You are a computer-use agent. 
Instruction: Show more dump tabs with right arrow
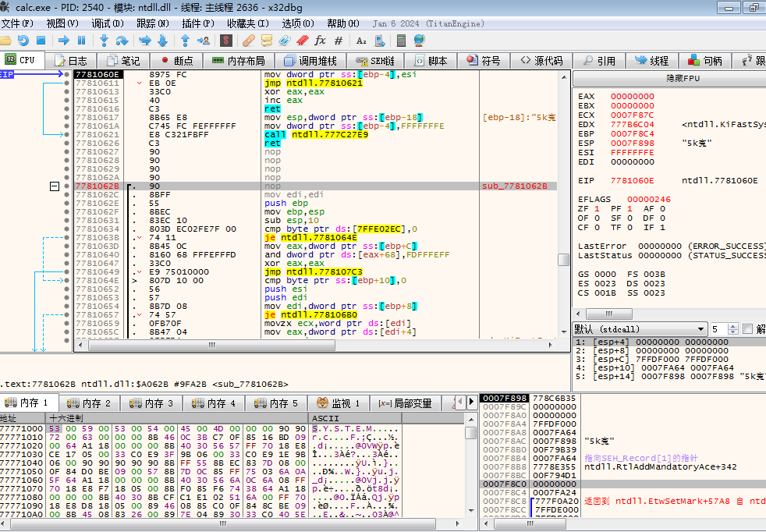coord(471,403)
